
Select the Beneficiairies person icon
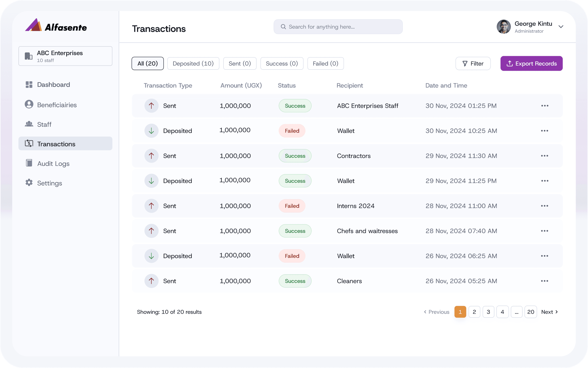tap(29, 104)
